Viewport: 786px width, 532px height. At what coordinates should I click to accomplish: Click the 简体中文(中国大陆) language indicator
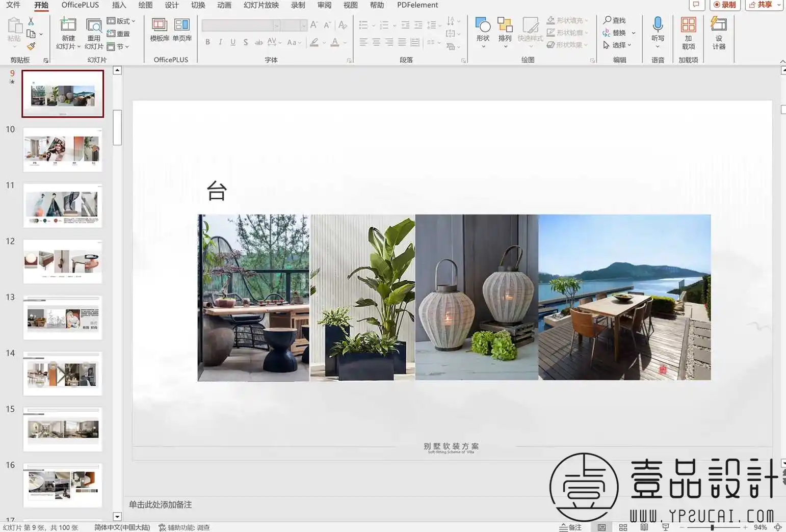pos(122,527)
